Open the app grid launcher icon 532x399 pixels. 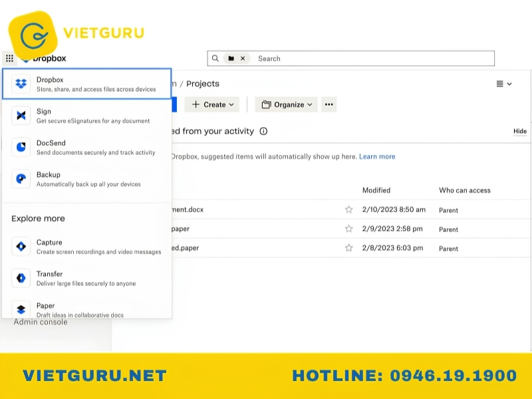(9, 59)
